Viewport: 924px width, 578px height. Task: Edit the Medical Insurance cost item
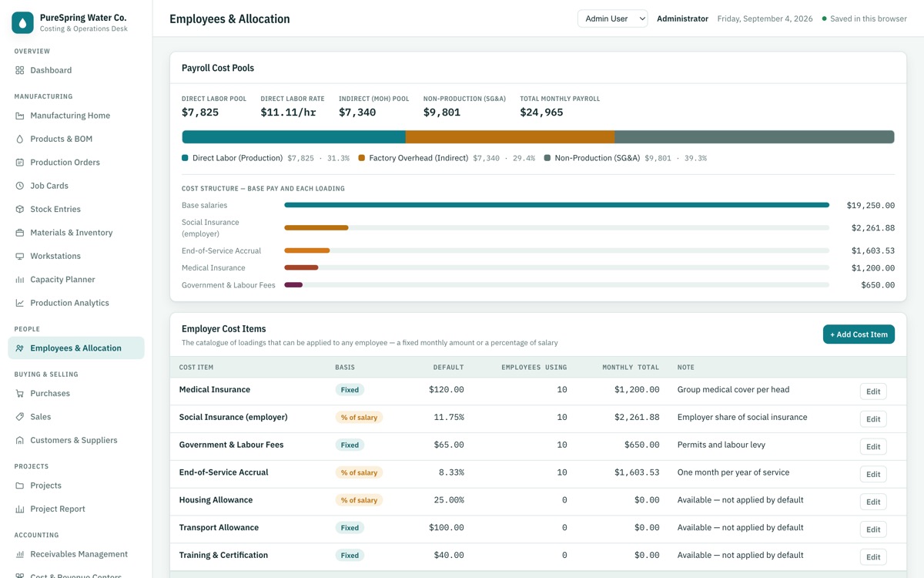coord(873,391)
